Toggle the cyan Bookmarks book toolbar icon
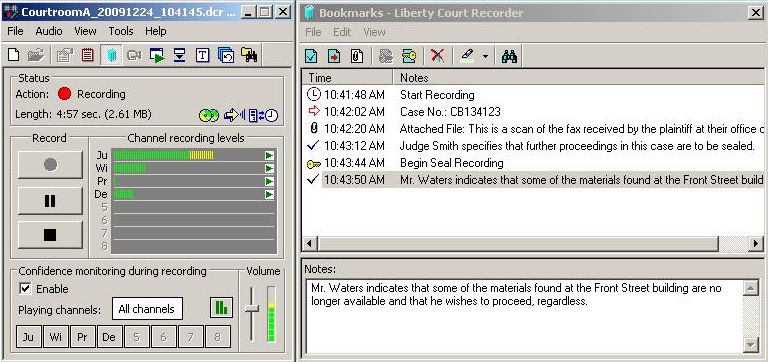 click(112, 55)
